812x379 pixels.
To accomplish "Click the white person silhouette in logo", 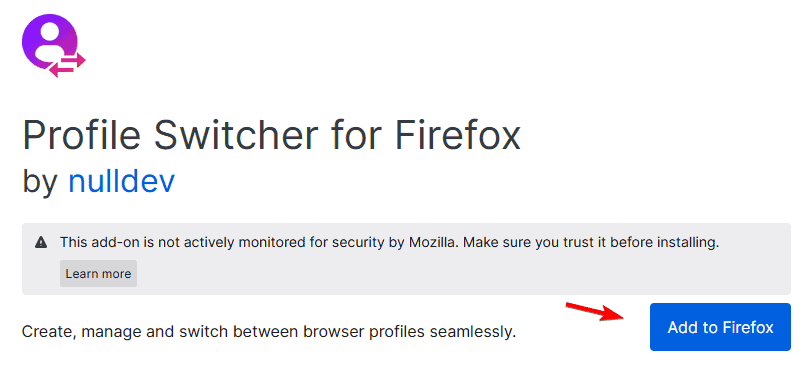I will tap(49, 42).
